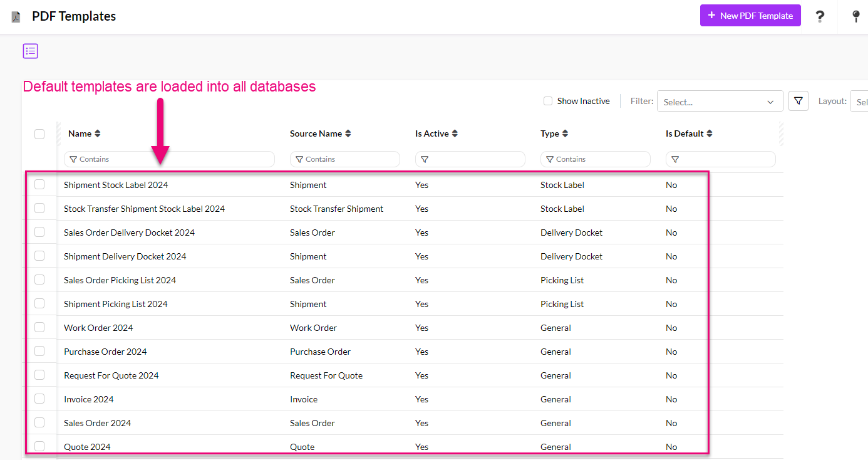Open Sales Order Delivery Docket 2024
Screen dimensions: 868x460
point(129,233)
